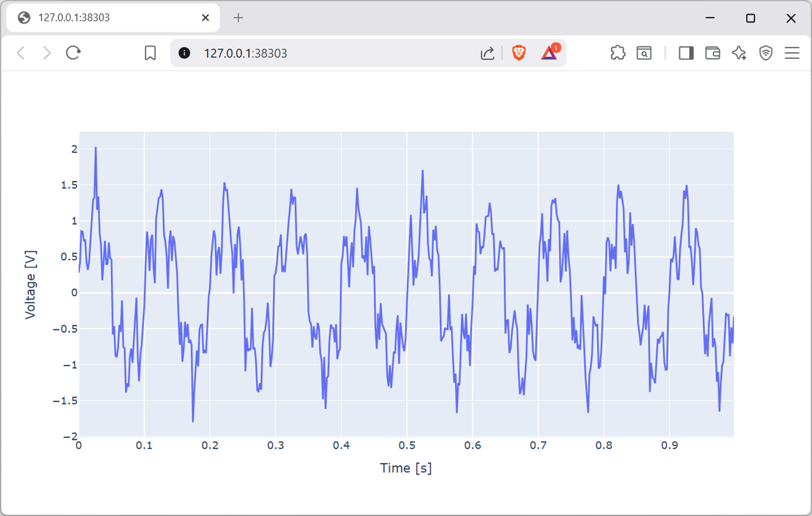Image resolution: width=812 pixels, height=516 pixels.
Task: Toggle the sidebar panel
Action: pyautogui.click(x=686, y=53)
